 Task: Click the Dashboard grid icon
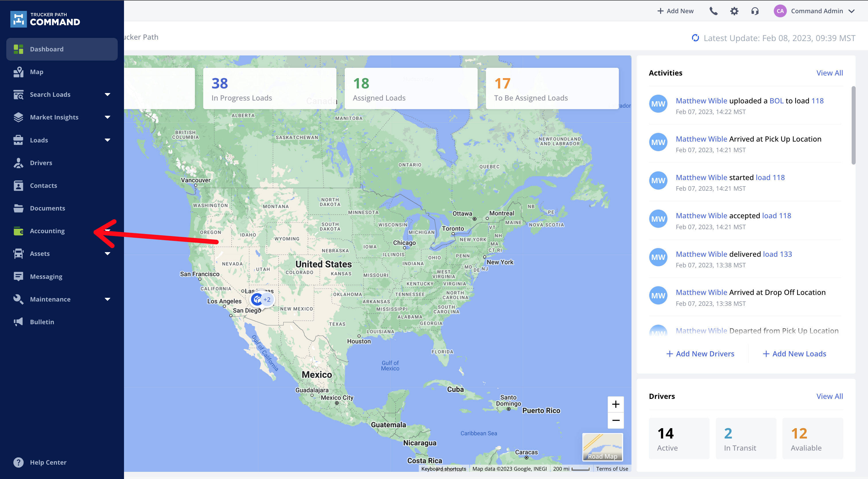click(x=19, y=49)
